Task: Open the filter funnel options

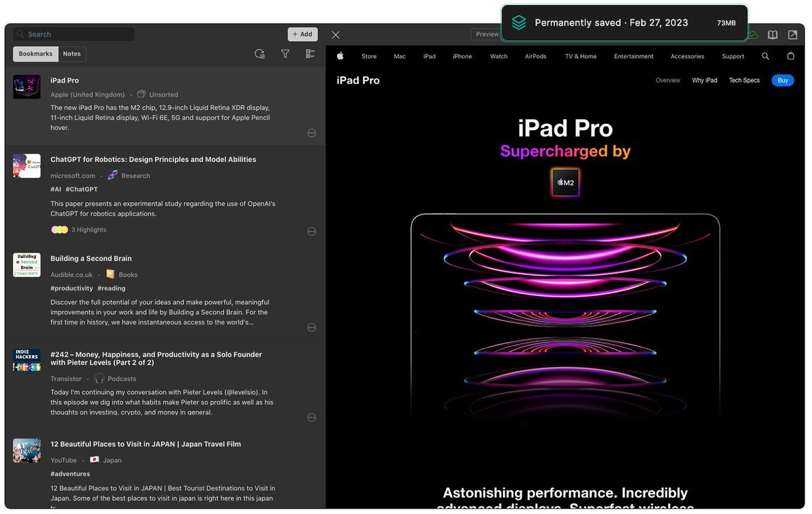Action: pos(285,53)
